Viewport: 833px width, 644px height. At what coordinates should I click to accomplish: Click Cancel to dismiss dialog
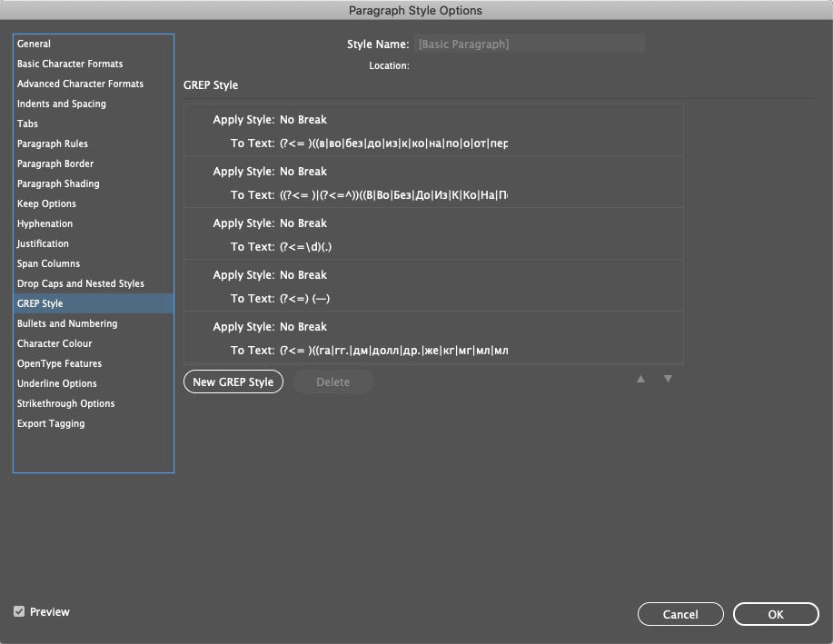pyautogui.click(x=680, y=614)
